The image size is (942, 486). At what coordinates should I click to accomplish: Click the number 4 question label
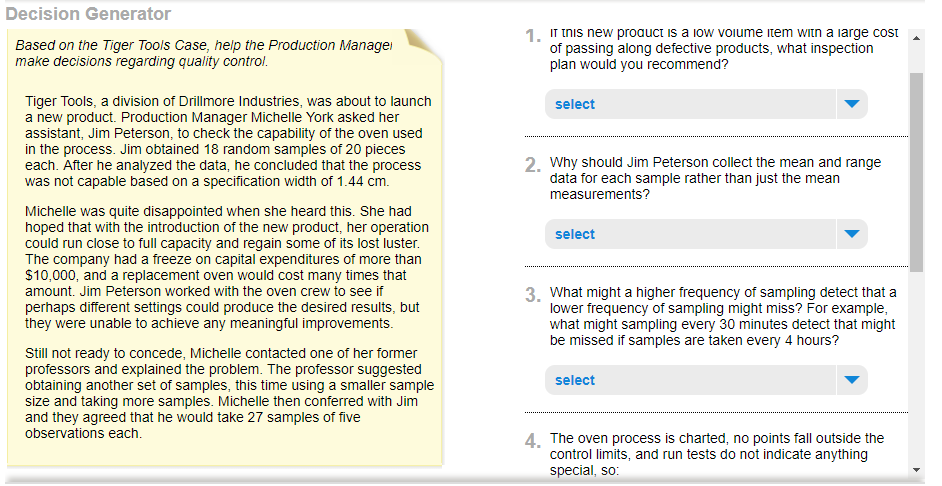[x=532, y=442]
